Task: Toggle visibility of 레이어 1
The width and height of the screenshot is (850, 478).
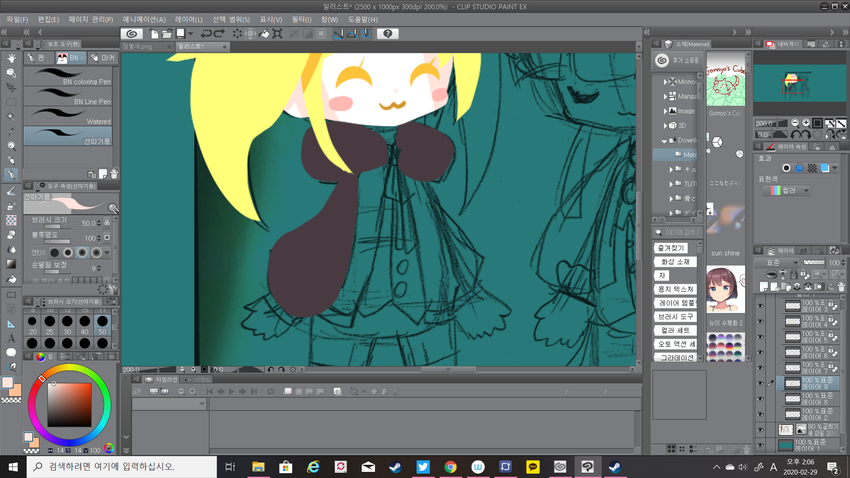Action: [760, 445]
